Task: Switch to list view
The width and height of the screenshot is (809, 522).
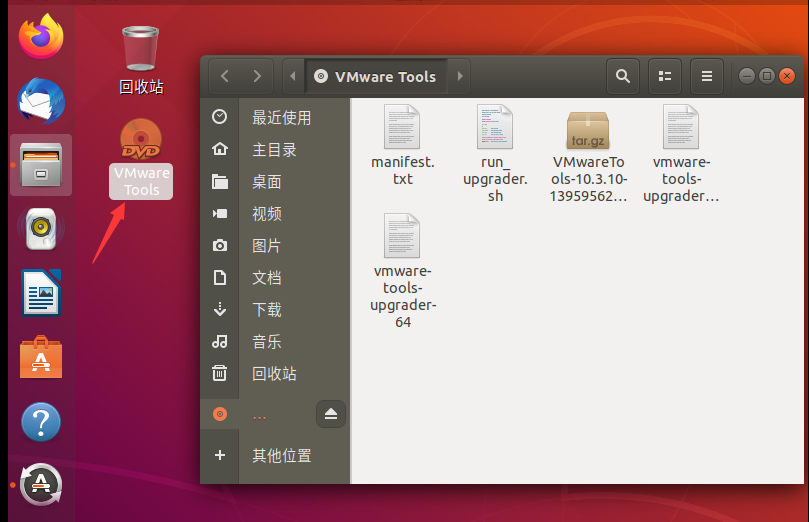Action: (x=665, y=76)
